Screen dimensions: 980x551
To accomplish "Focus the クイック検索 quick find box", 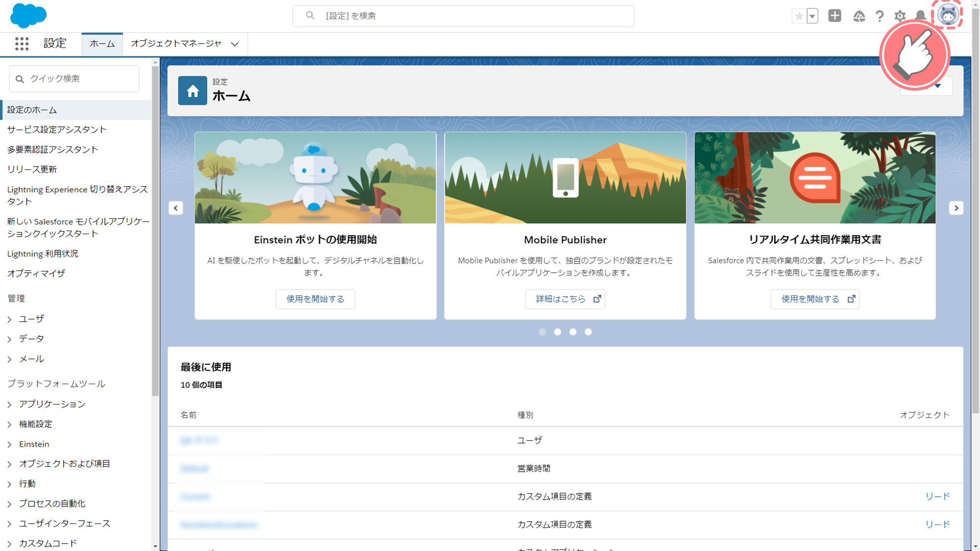I will click(x=74, y=78).
